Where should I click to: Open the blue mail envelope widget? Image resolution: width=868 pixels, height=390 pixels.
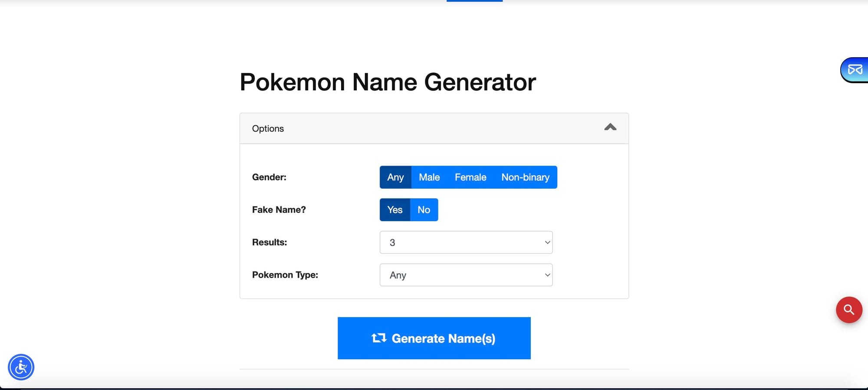click(855, 69)
